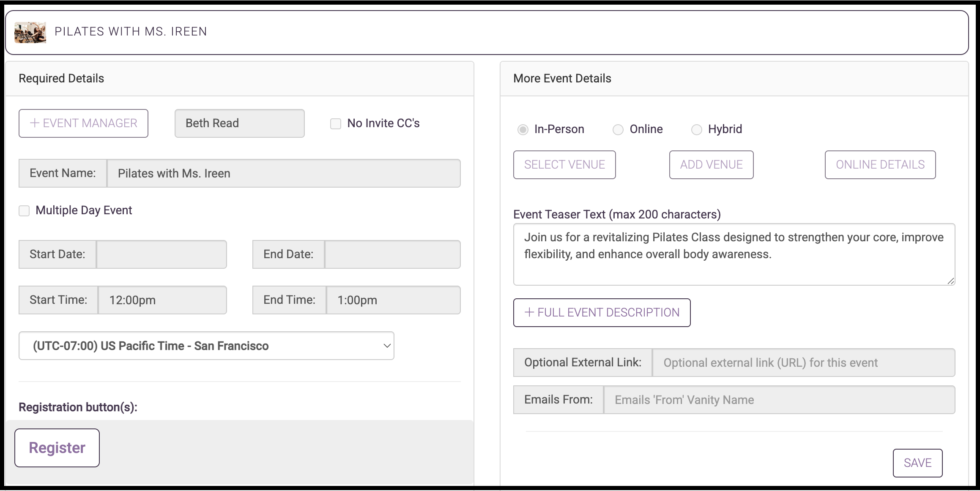Click the Select Venue button
The height and width of the screenshot is (491, 980).
tap(564, 165)
